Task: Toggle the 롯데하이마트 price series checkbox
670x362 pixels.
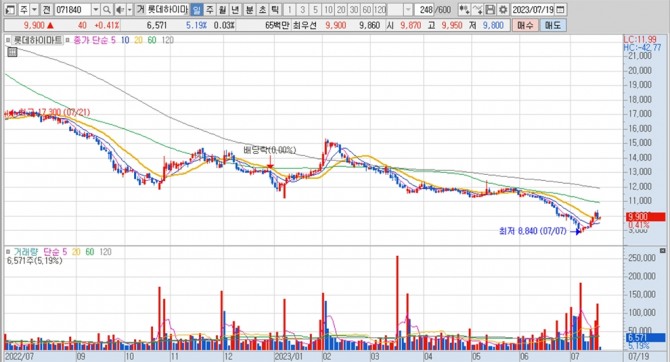Action: [8, 40]
